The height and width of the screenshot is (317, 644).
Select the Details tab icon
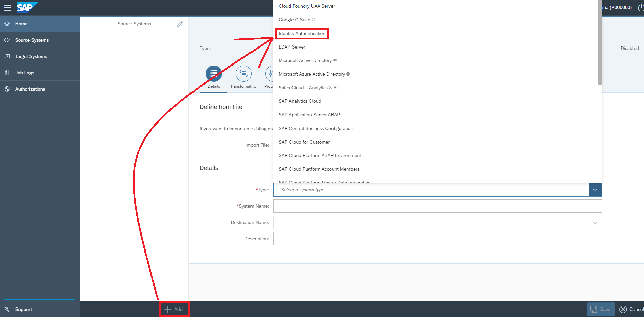point(214,74)
